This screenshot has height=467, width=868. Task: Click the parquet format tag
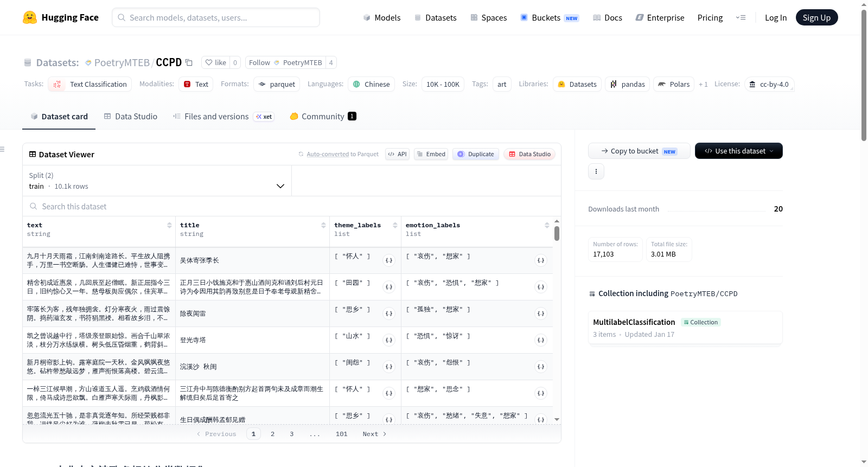277,84
